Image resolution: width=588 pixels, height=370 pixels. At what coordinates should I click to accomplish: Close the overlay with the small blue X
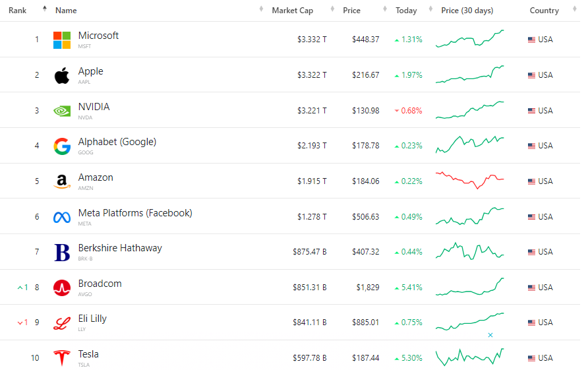point(490,335)
